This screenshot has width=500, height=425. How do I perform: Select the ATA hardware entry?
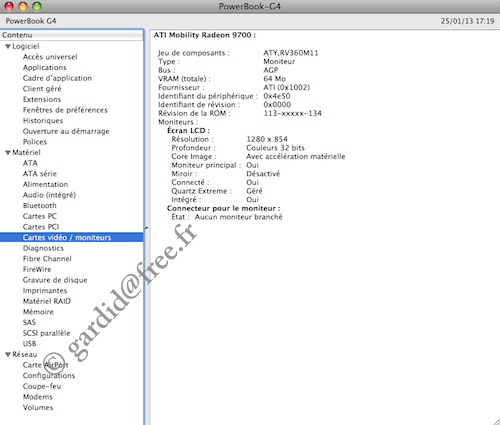click(30, 163)
